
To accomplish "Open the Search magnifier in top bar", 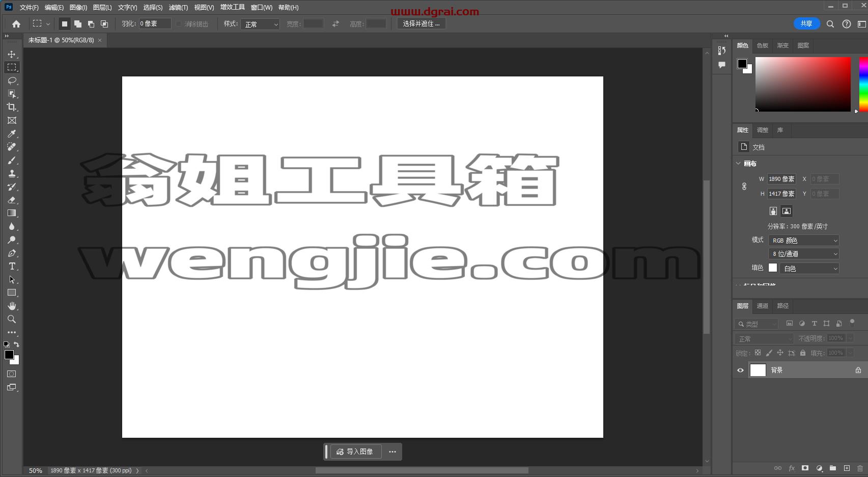I will tap(830, 24).
